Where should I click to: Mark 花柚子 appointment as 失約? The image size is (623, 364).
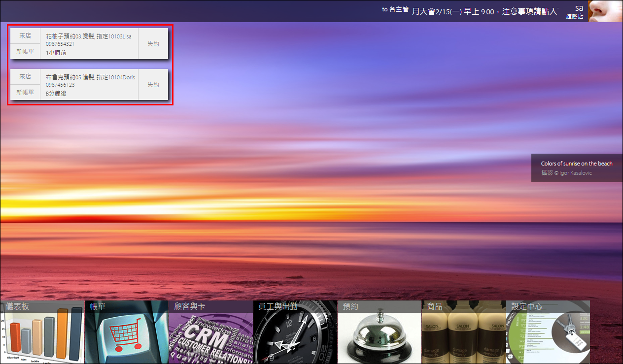(x=153, y=43)
